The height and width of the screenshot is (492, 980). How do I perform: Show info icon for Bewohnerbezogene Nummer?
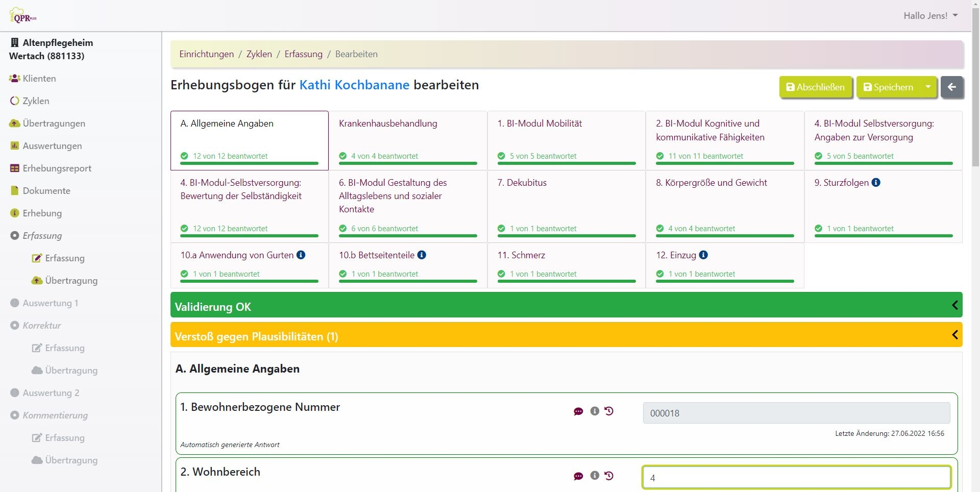pyautogui.click(x=595, y=411)
